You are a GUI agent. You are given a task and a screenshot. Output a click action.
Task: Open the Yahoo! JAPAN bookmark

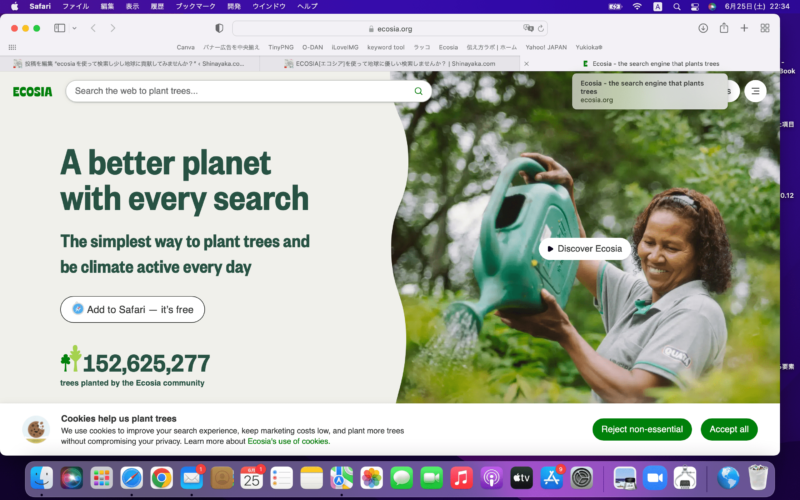(x=546, y=47)
